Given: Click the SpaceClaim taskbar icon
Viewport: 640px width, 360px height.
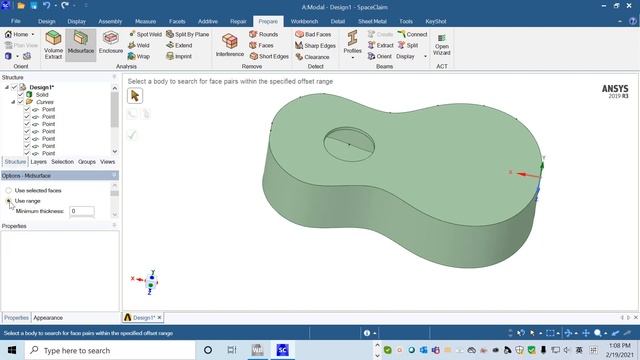Looking at the screenshot, I should [282, 350].
